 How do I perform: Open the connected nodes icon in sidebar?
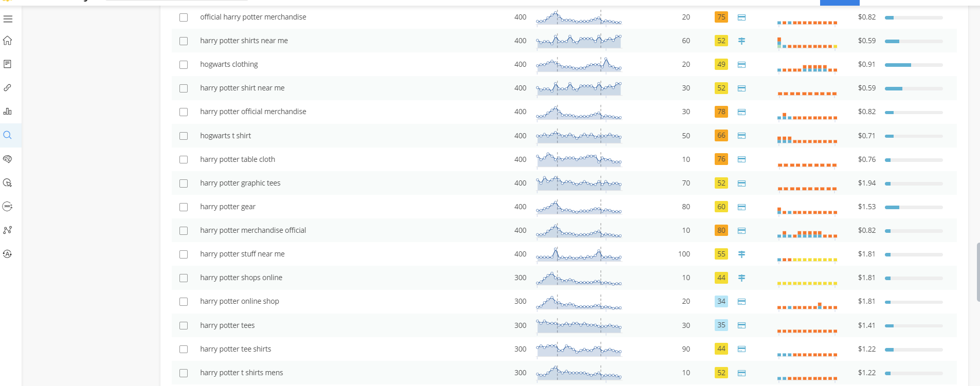click(8, 230)
